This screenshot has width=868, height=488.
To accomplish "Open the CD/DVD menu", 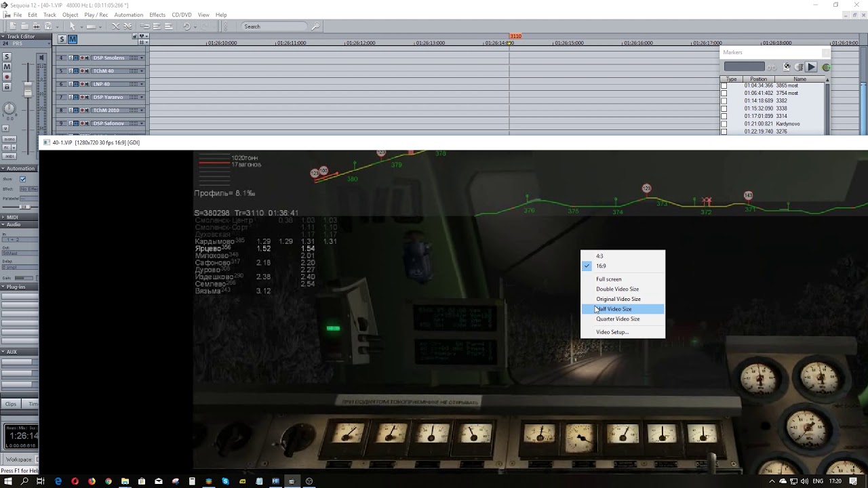I will click(182, 15).
